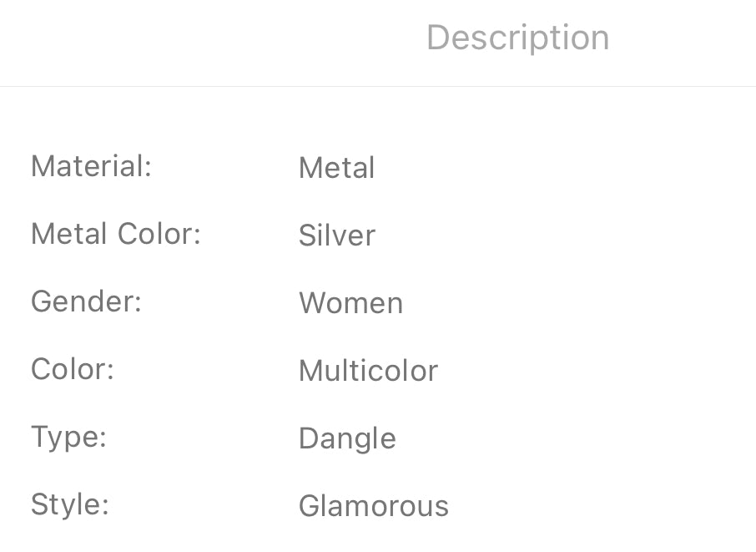Click the Glamorous value text
The image size is (756, 552).
374,506
